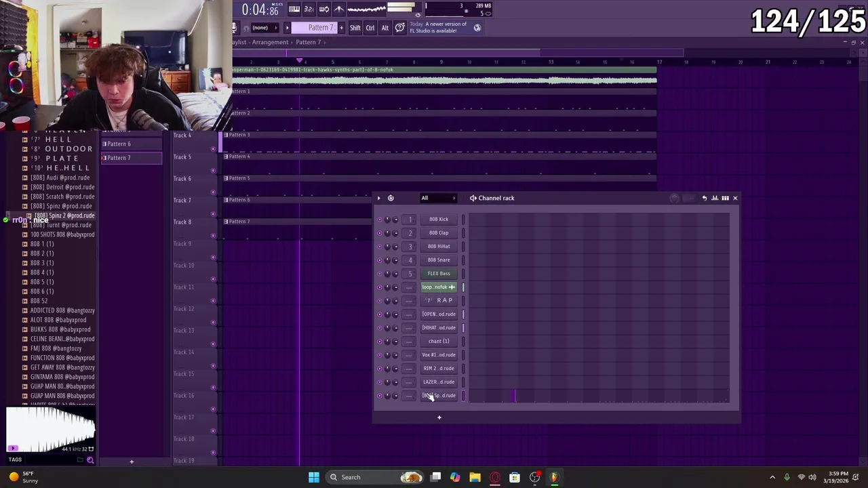The height and width of the screenshot is (488, 868).
Task: Click the Ctrl modifier button
Action: click(370, 28)
